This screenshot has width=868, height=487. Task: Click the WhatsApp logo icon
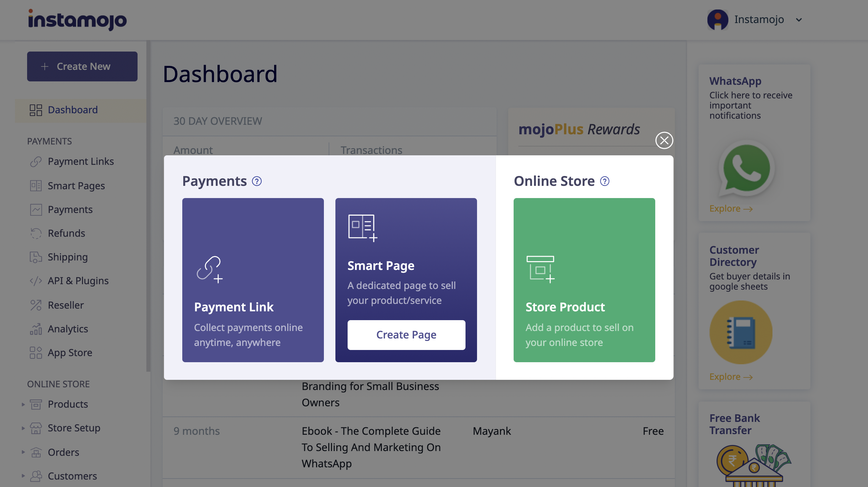[747, 168]
